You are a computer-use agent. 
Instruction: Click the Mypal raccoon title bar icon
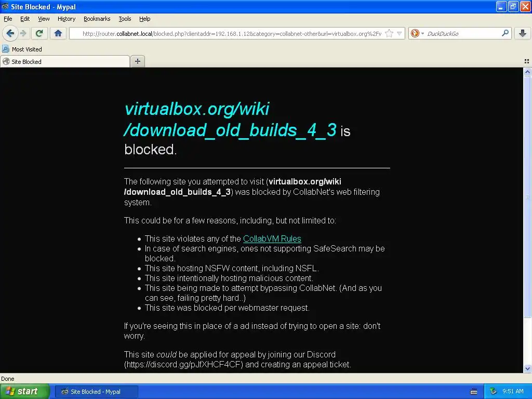point(5,6)
